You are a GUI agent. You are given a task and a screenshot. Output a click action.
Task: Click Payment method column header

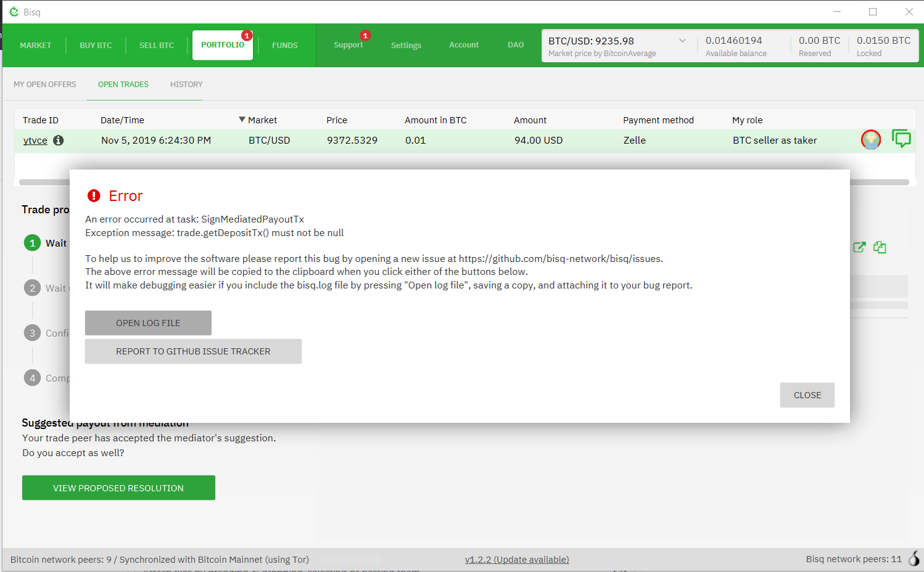(x=658, y=120)
